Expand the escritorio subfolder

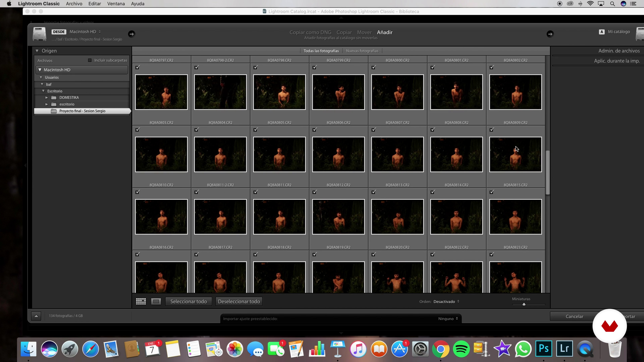[46, 104]
